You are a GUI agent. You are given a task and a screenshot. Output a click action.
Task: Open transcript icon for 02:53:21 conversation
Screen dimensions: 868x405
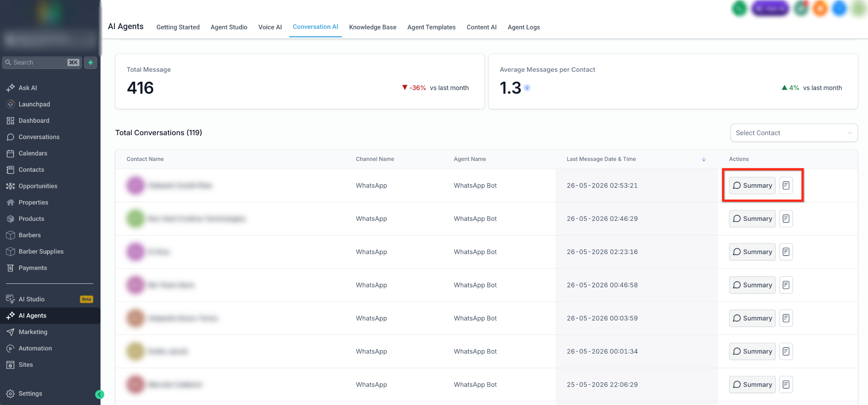pos(786,185)
